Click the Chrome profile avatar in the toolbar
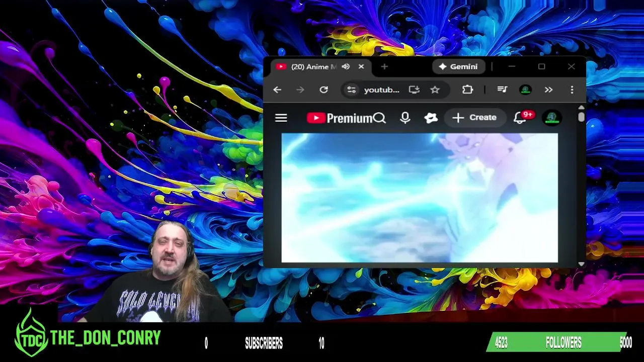 525,89
